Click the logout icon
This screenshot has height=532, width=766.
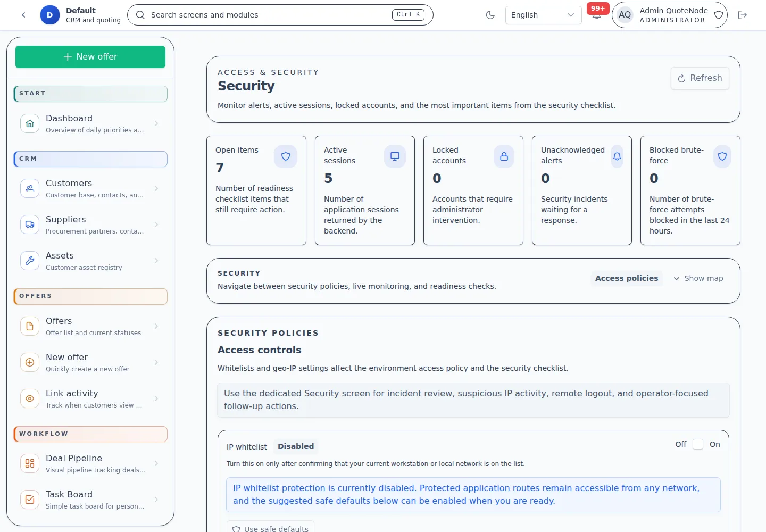[743, 15]
